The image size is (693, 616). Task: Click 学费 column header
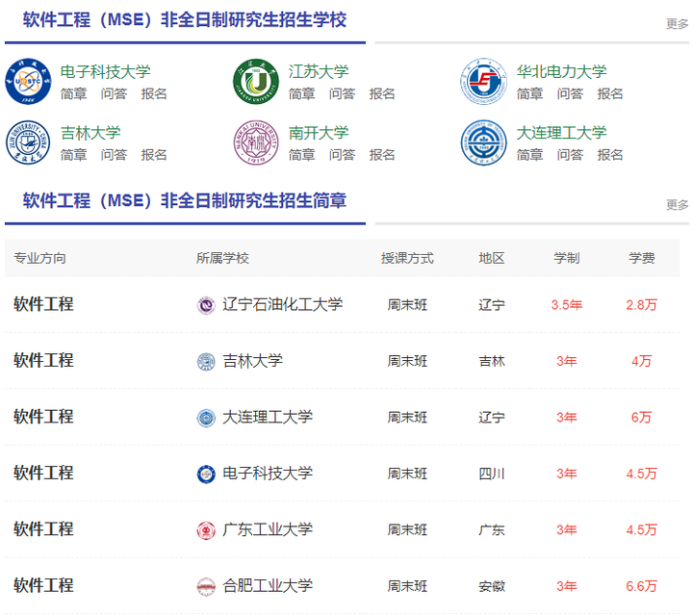coord(642,258)
